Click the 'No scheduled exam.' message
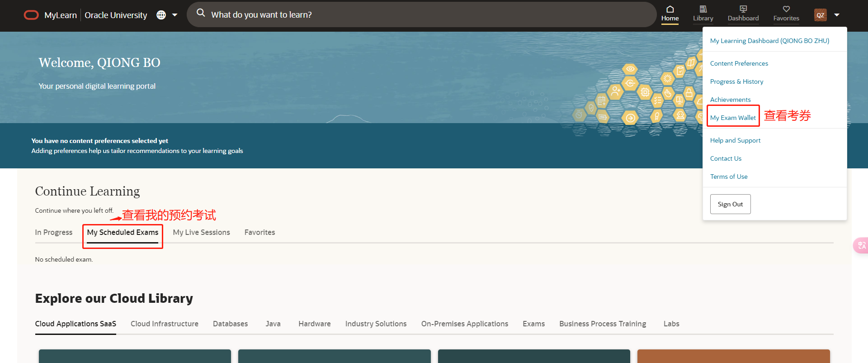This screenshot has height=363, width=868. click(64, 259)
